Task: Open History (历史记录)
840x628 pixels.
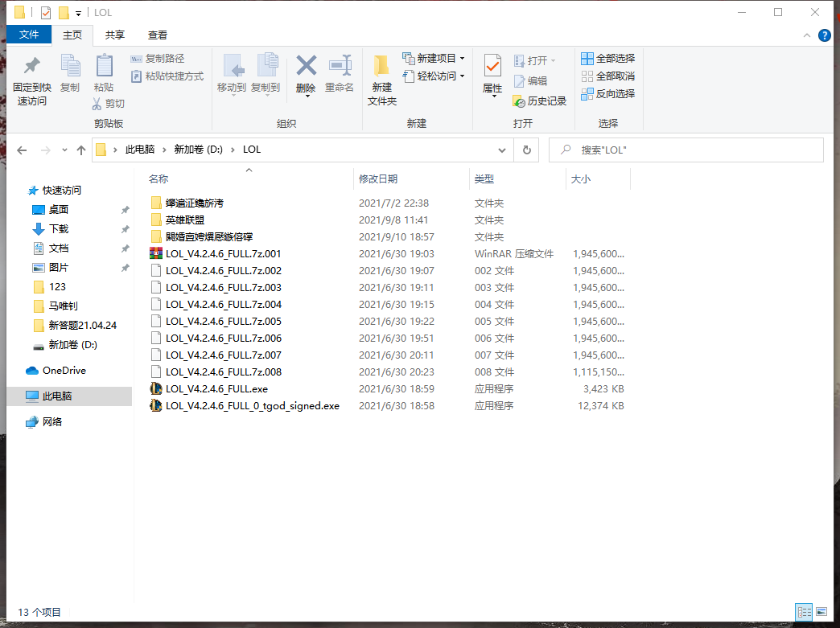Action: [539, 101]
